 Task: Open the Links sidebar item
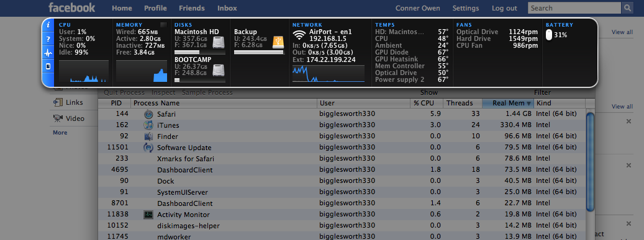tap(75, 102)
